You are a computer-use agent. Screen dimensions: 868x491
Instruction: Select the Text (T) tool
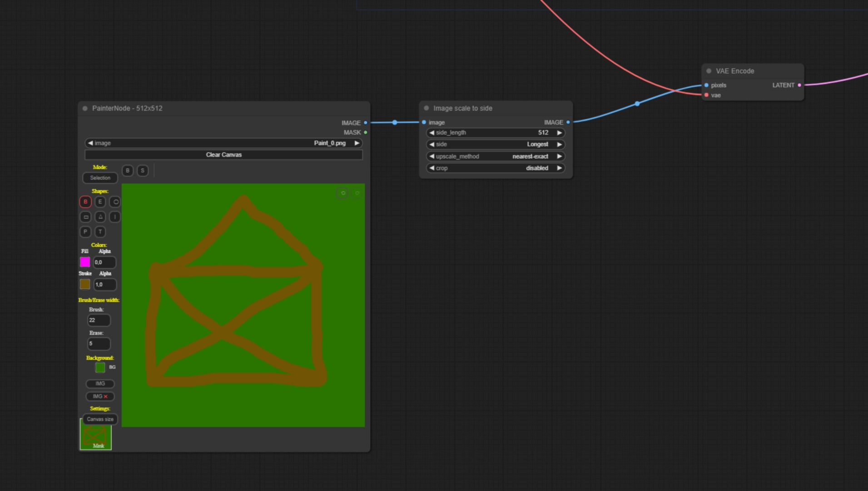click(100, 232)
